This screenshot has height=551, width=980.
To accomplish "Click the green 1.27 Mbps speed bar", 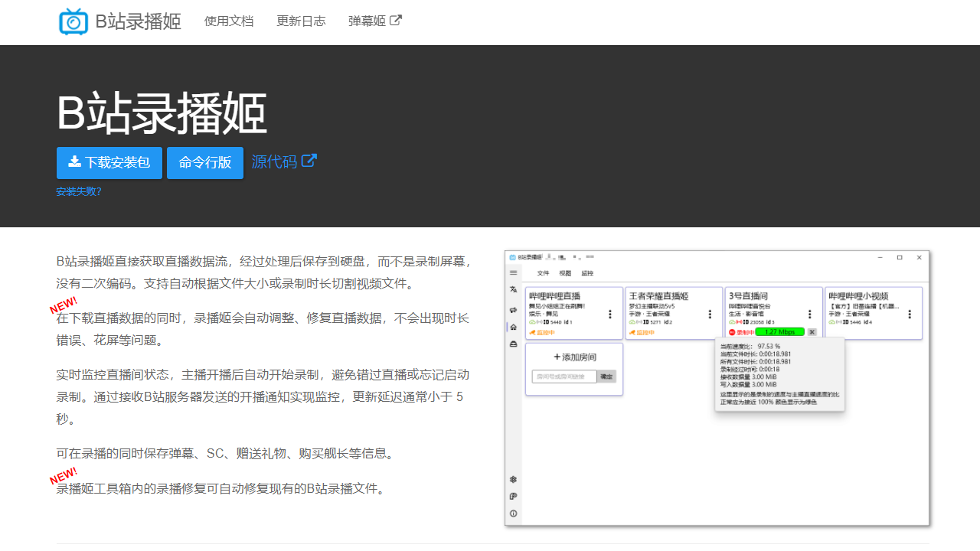I will [780, 332].
